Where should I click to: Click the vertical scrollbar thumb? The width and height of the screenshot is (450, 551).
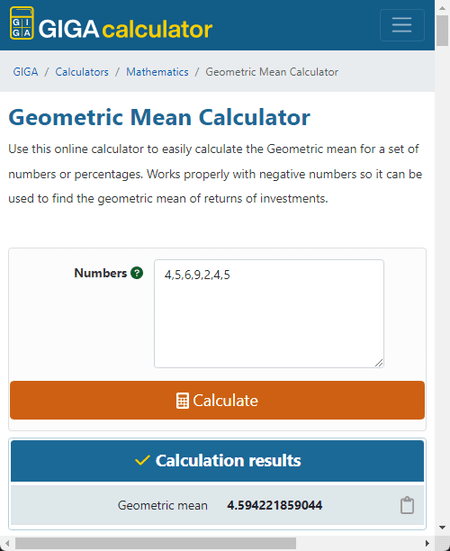pyautogui.click(x=442, y=31)
